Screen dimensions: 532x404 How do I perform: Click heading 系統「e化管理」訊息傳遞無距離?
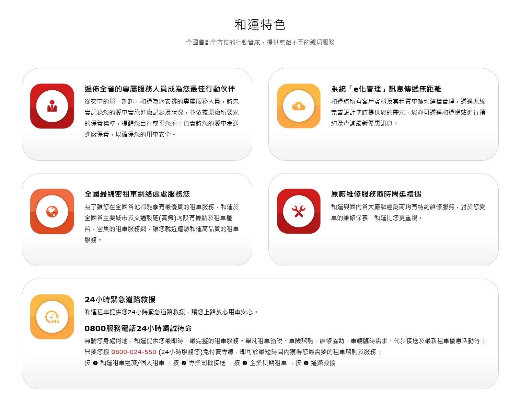point(386,89)
